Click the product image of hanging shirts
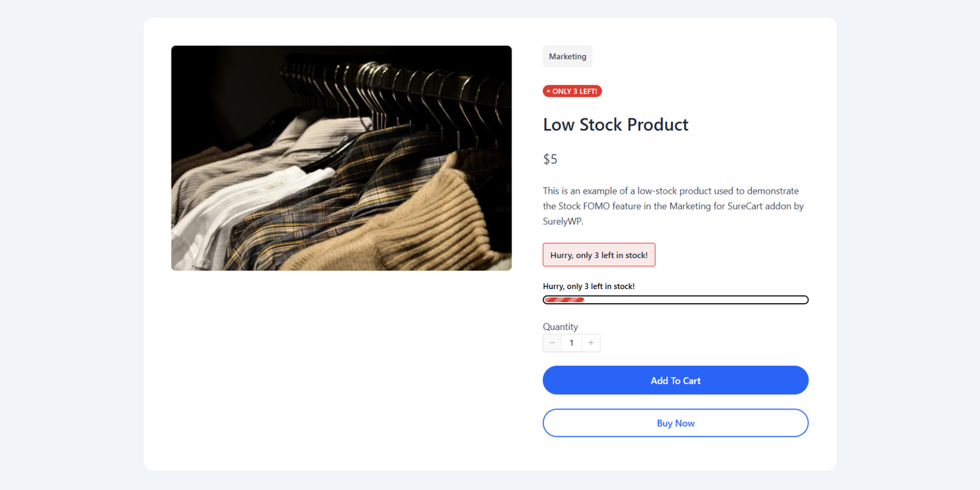This screenshot has width=980, height=490. point(341,157)
